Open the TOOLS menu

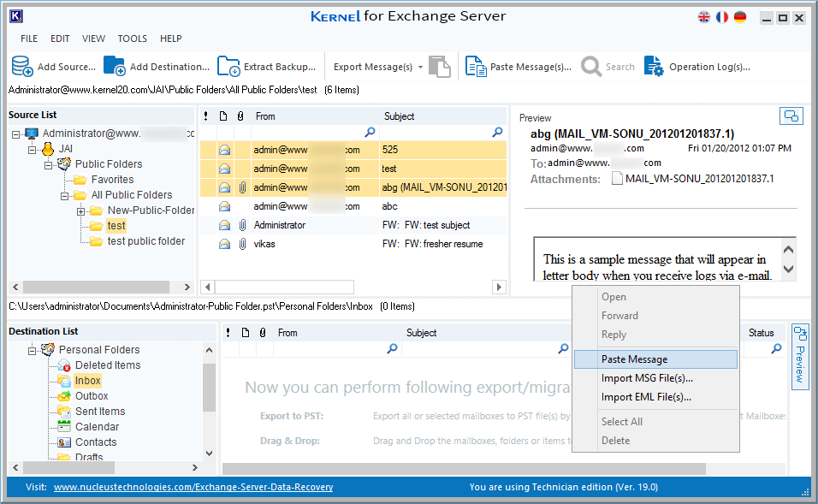[132, 39]
